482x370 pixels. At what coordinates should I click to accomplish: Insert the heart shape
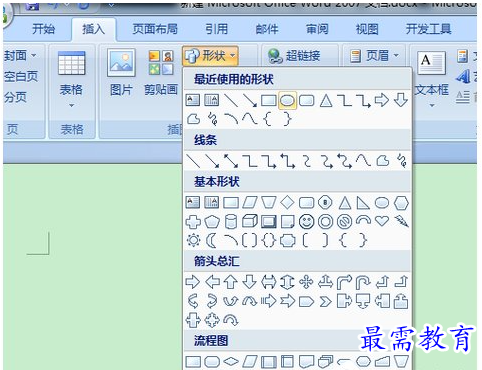(x=382, y=221)
